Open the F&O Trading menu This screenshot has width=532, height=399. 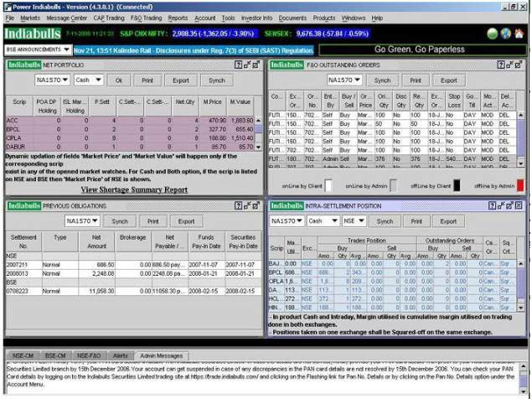146,18
